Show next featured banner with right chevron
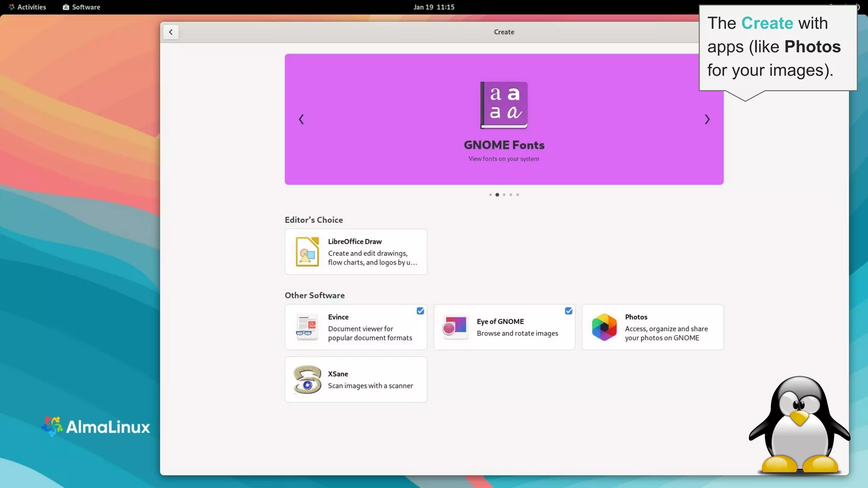Image resolution: width=868 pixels, height=488 pixels. 707,119
